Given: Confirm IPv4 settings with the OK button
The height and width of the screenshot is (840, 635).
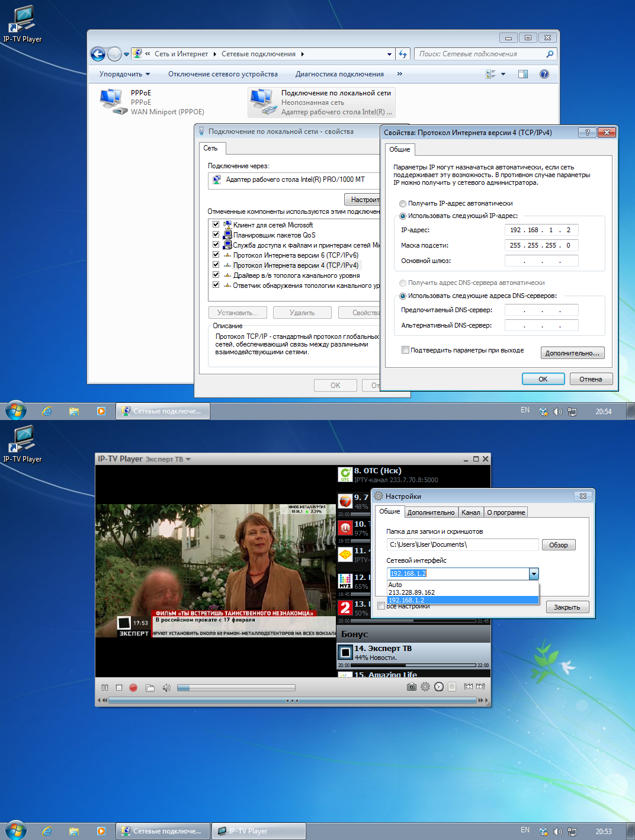Looking at the screenshot, I should click(543, 379).
